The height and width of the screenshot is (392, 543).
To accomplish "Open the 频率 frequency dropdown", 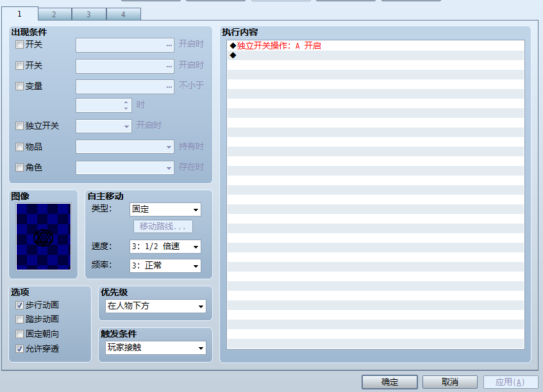I will (x=165, y=266).
